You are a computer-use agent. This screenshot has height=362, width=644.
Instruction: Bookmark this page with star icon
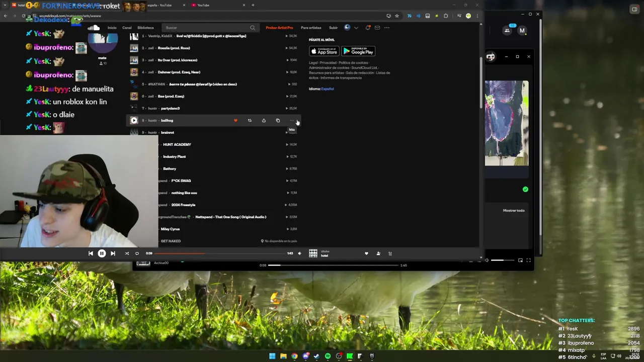(396, 16)
